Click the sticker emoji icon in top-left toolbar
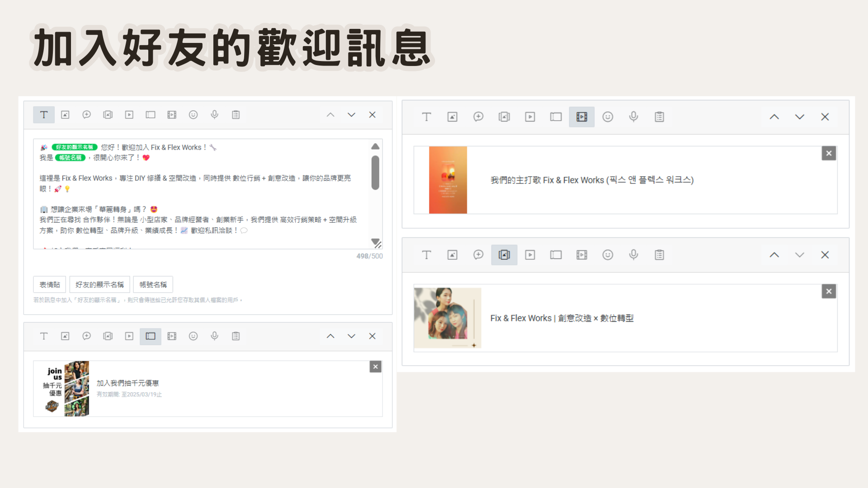This screenshot has width=868, height=488. 193,115
